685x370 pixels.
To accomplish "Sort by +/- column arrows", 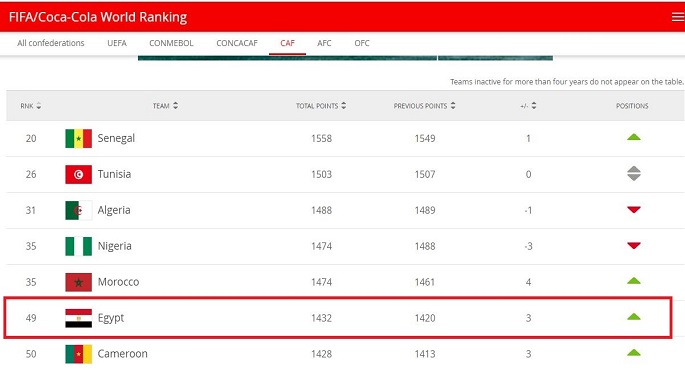I will [534, 105].
